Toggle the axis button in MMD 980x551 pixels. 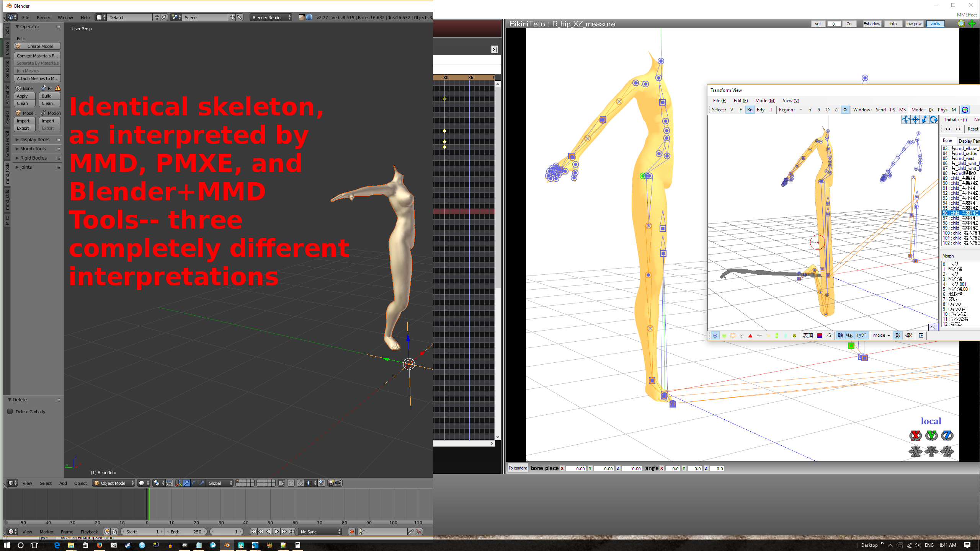pyautogui.click(x=935, y=24)
